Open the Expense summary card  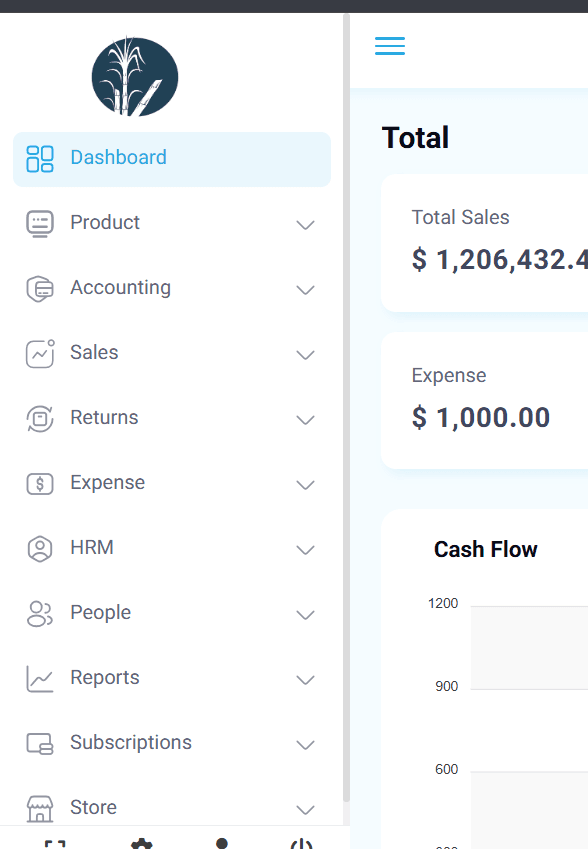pyautogui.click(x=485, y=400)
